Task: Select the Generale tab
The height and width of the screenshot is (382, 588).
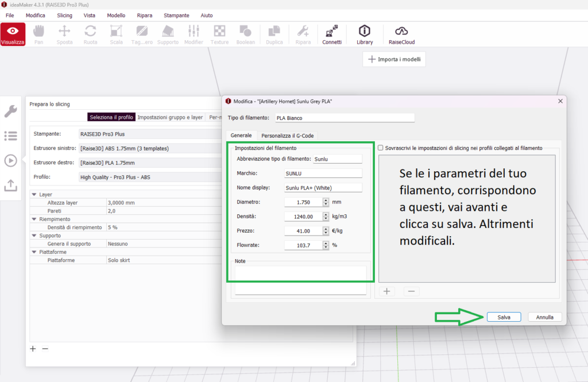Action: tap(241, 136)
